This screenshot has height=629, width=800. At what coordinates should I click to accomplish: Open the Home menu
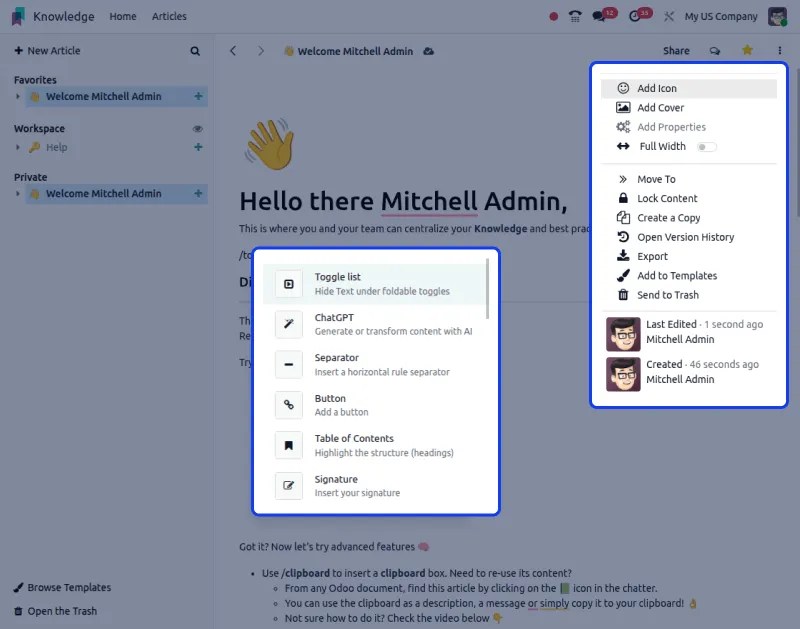(x=123, y=16)
